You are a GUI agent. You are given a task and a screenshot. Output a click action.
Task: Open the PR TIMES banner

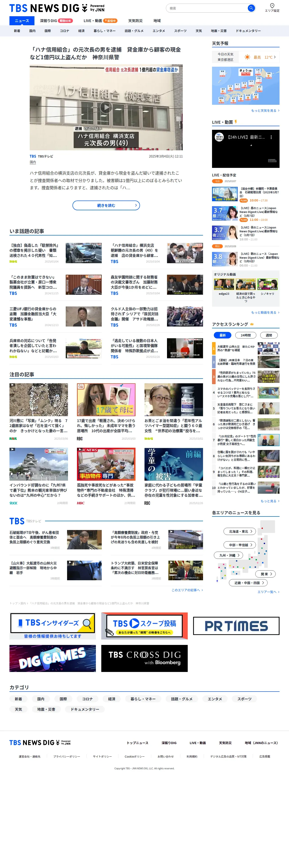(236, 626)
